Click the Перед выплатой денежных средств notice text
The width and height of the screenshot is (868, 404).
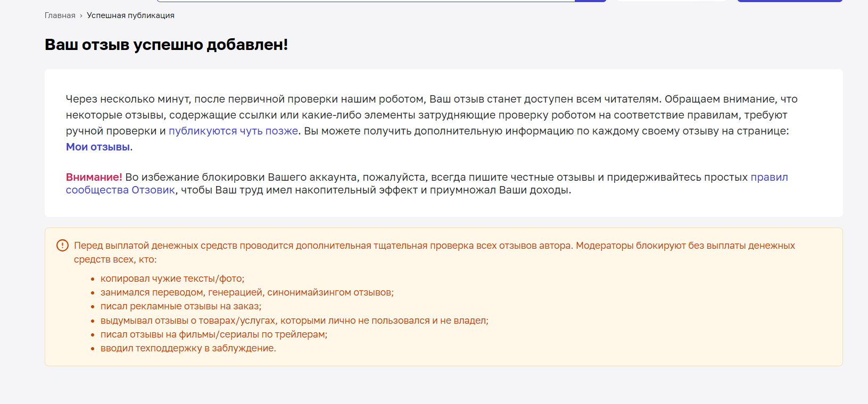[x=434, y=252]
